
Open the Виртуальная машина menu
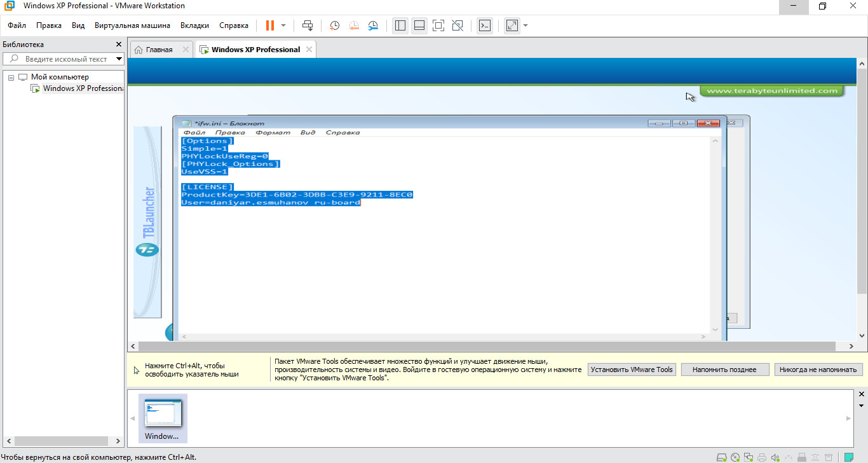(132, 25)
